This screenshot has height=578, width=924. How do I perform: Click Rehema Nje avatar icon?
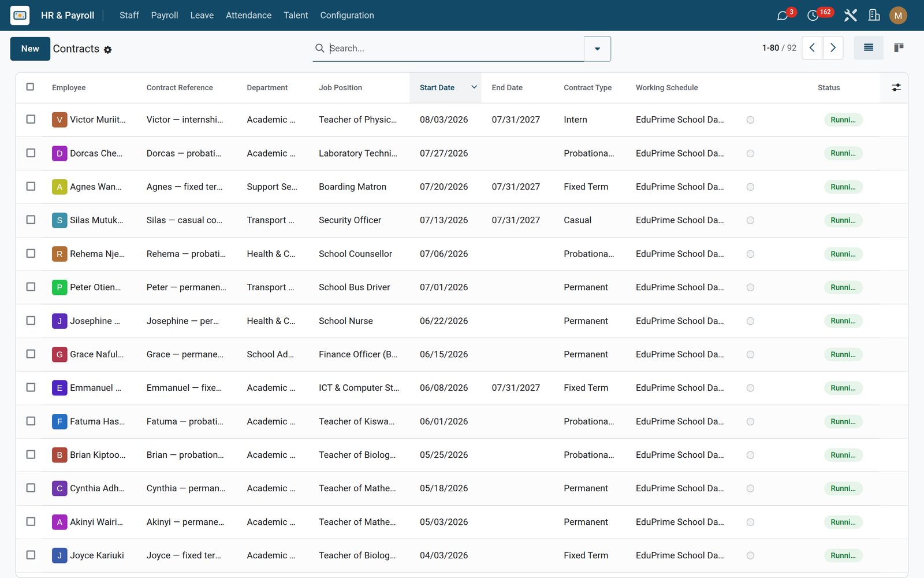(59, 254)
